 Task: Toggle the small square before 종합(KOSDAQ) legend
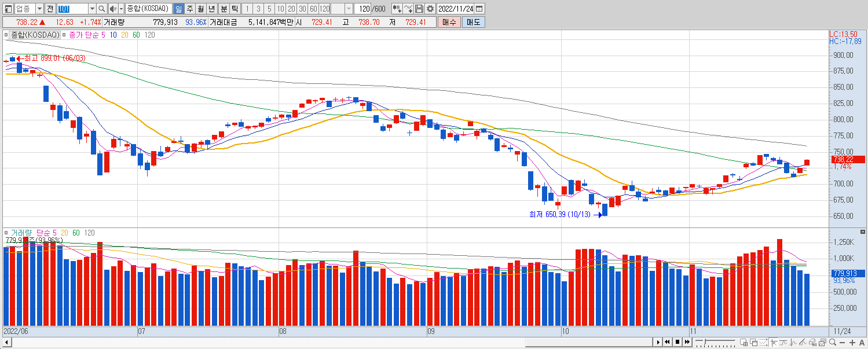coord(7,35)
